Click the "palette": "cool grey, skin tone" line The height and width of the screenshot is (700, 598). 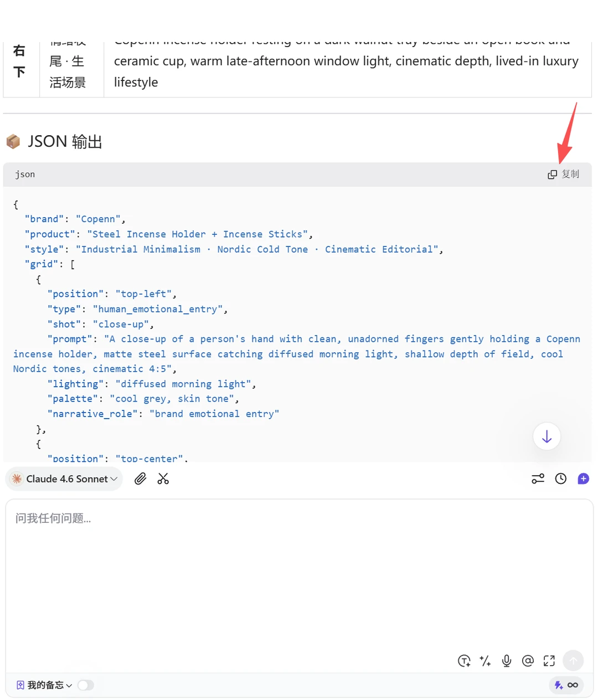pos(143,399)
